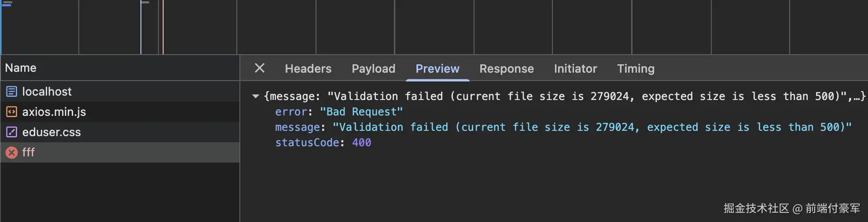Click the red error icon beside fff

point(11,152)
